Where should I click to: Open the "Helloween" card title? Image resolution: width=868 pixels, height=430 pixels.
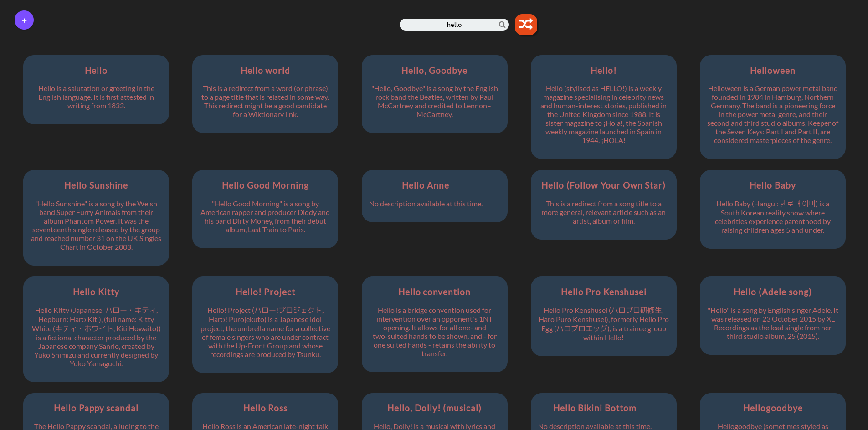pos(773,71)
